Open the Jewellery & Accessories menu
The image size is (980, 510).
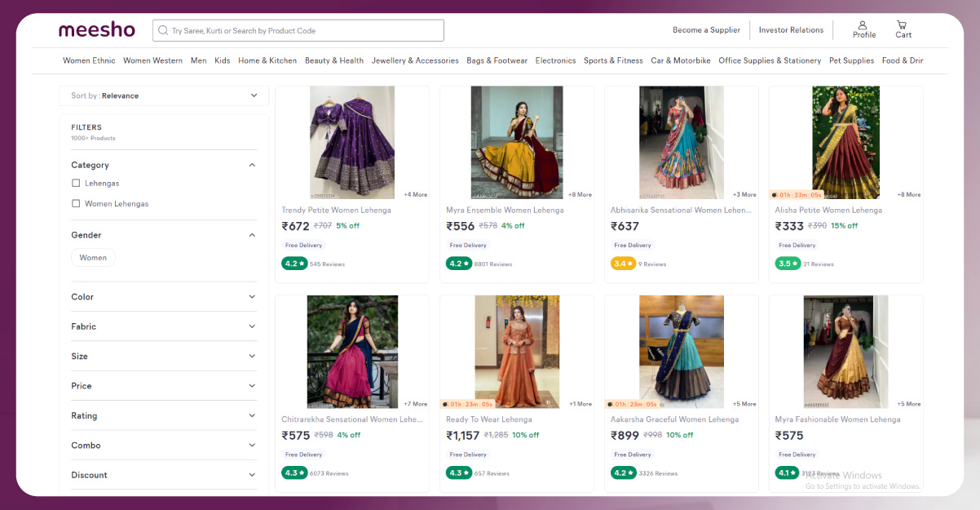coord(414,60)
